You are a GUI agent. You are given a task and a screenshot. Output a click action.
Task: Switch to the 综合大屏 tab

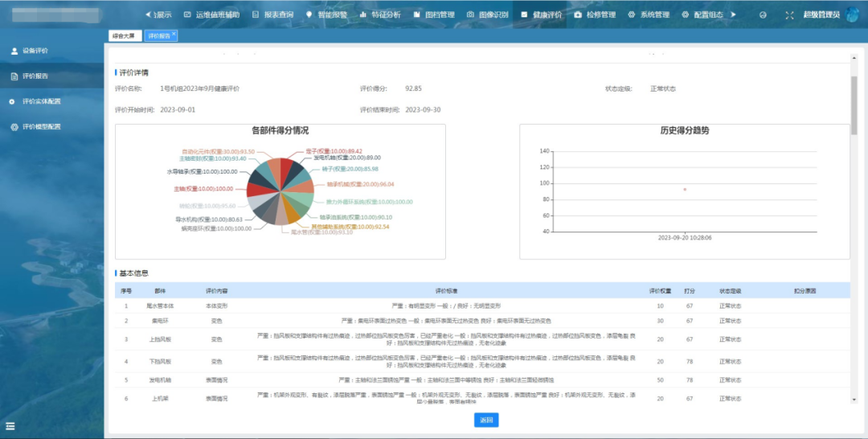pyautogui.click(x=124, y=36)
